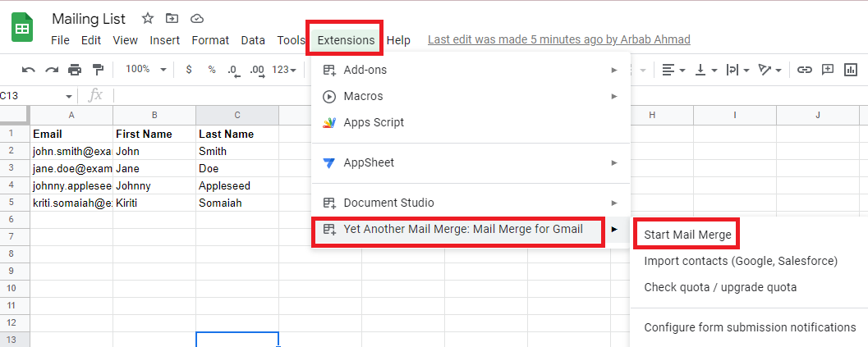Image resolution: width=868 pixels, height=347 pixels.
Task: Open the Format menu
Action: pyautogui.click(x=210, y=40)
